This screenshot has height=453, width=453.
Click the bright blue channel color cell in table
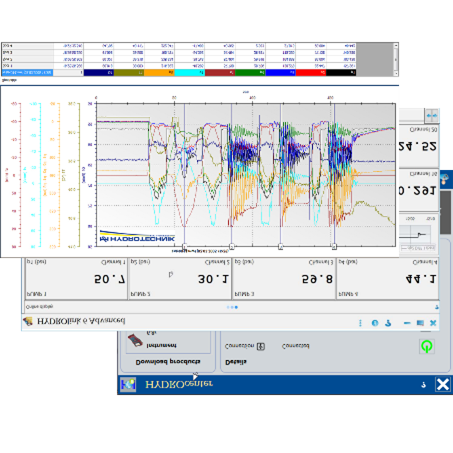[281, 72]
